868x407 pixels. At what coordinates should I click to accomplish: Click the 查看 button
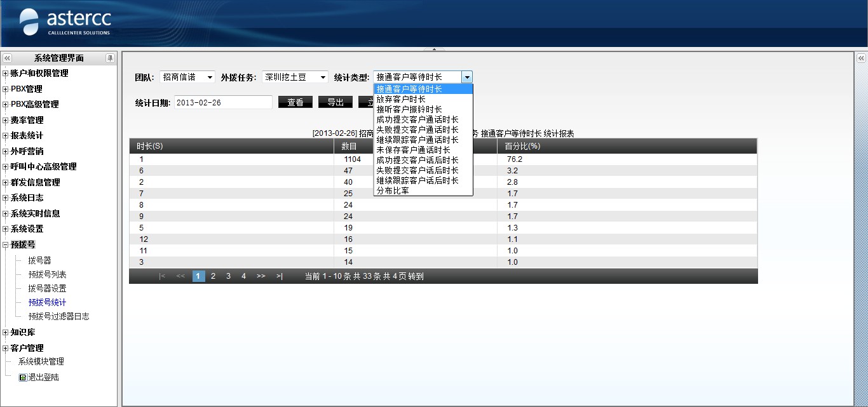pyautogui.click(x=295, y=102)
